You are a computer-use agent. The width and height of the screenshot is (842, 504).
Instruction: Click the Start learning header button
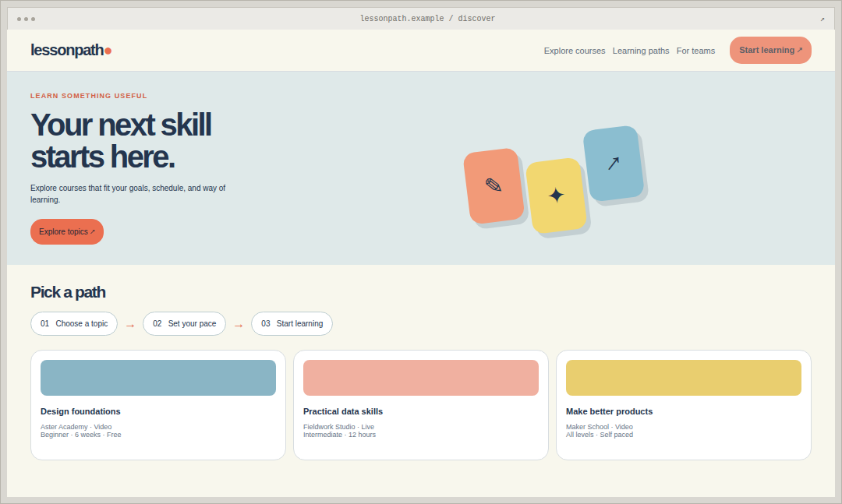(x=770, y=50)
